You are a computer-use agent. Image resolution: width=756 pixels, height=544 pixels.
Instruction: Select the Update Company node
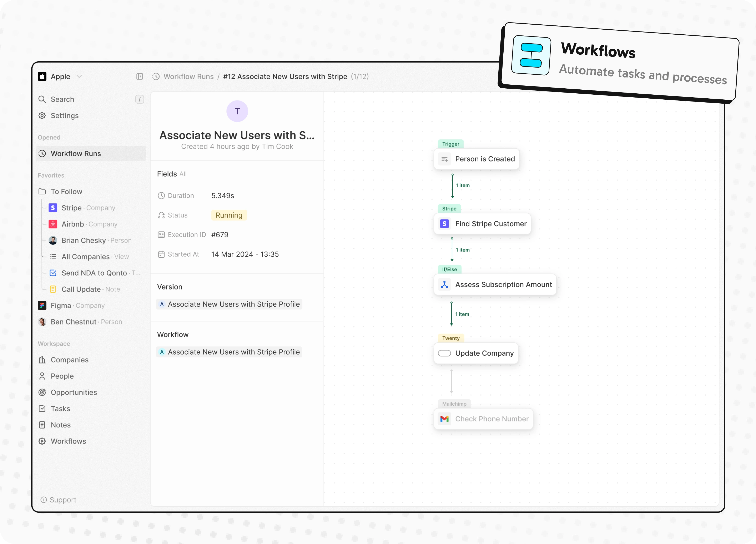(x=476, y=353)
